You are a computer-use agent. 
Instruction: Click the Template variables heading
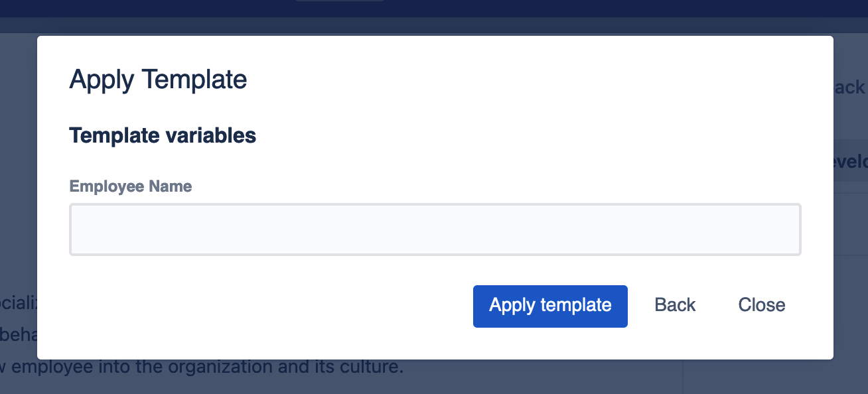163,135
